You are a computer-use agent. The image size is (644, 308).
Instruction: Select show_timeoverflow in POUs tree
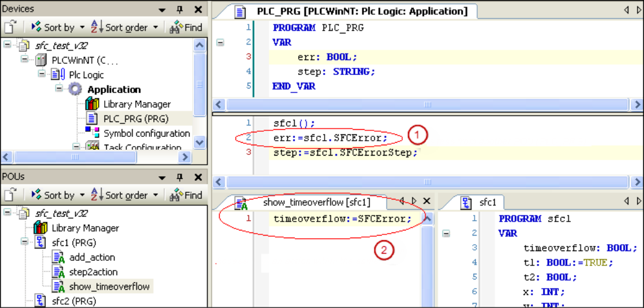(109, 286)
